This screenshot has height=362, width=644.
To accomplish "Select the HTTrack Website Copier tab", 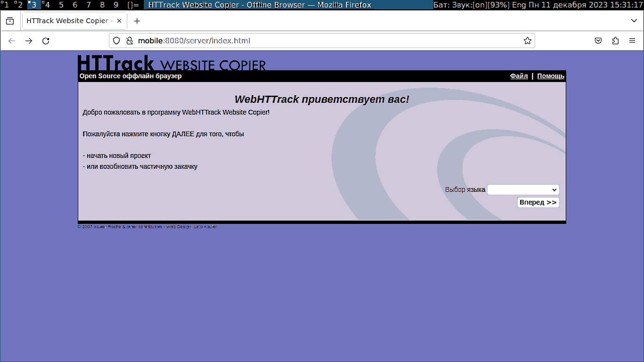I will [x=69, y=21].
